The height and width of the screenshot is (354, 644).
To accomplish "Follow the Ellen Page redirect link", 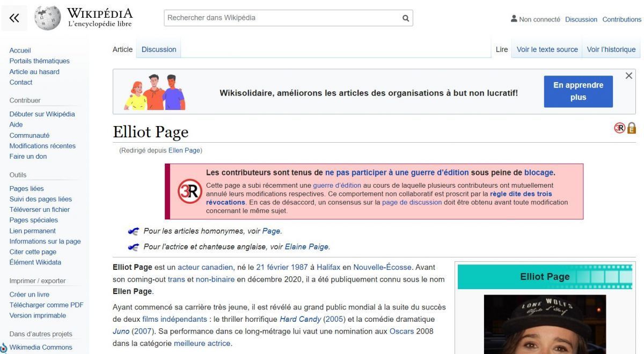I will (184, 151).
